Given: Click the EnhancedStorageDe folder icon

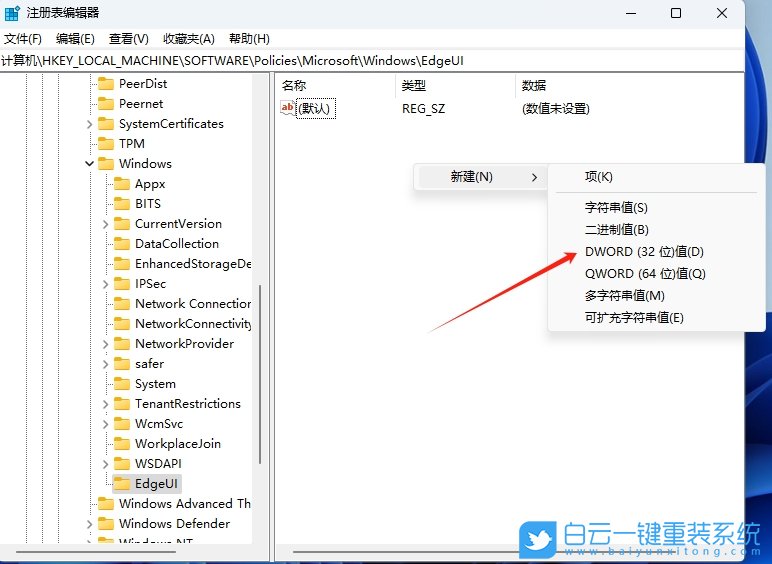Looking at the screenshot, I should click(x=122, y=264).
